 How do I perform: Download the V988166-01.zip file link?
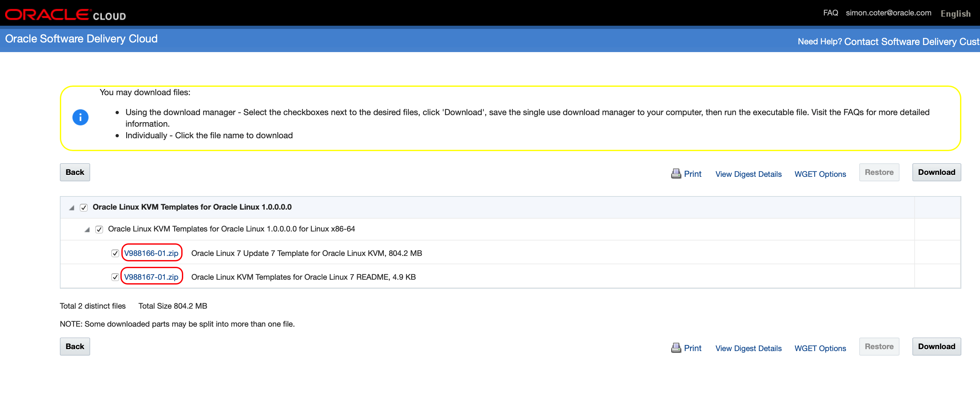point(151,253)
